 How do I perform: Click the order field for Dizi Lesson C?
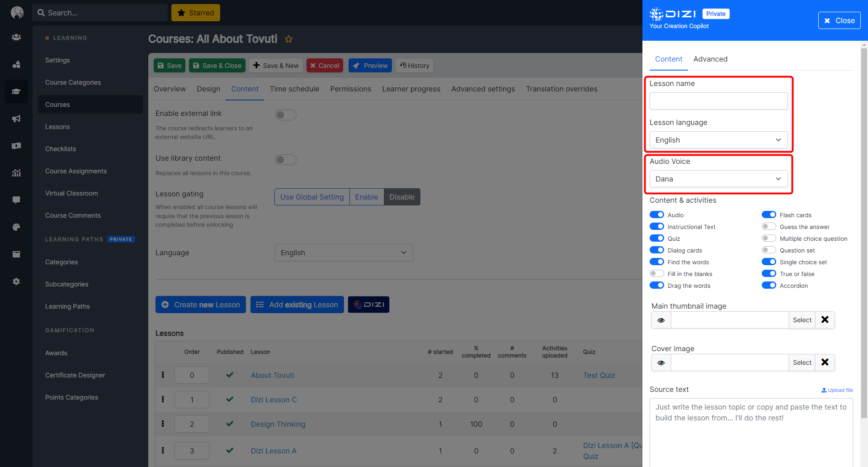coord(192,400)
